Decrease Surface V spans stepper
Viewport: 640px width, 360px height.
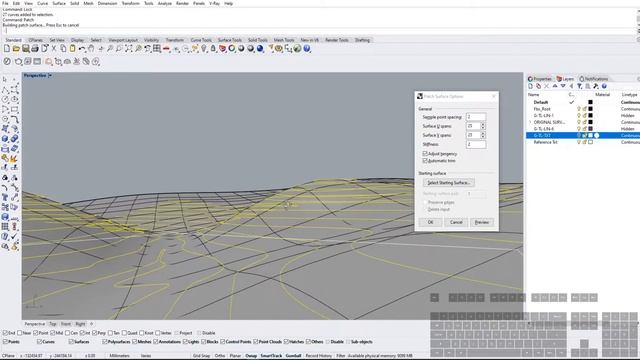tap(483, 137)
